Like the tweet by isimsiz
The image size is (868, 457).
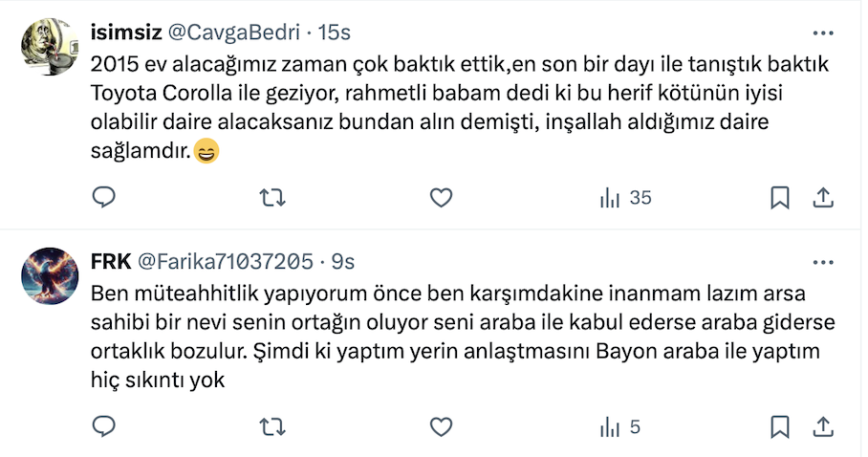pyautogui.click(x=441, y=198)
